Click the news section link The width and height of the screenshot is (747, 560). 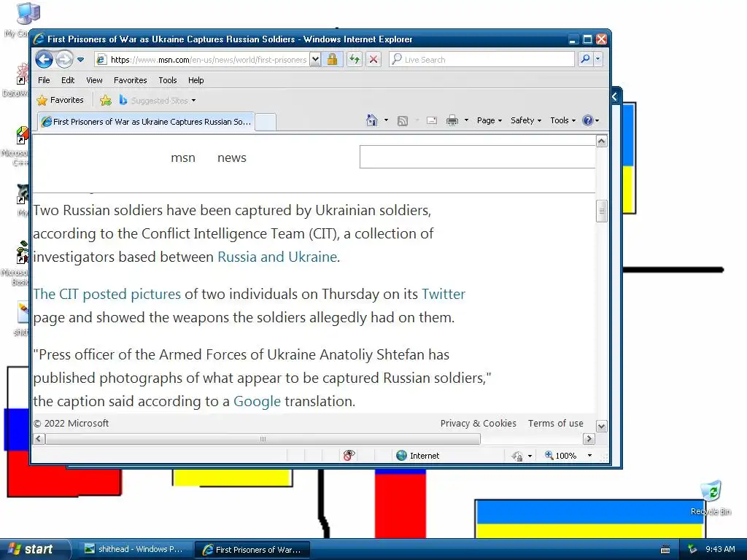231,157
